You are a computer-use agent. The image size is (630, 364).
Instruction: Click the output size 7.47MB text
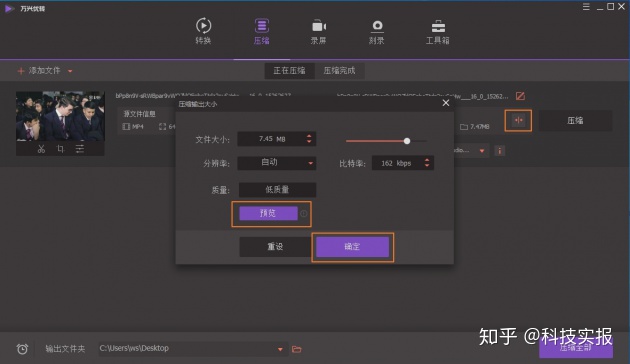coord(480,127)
